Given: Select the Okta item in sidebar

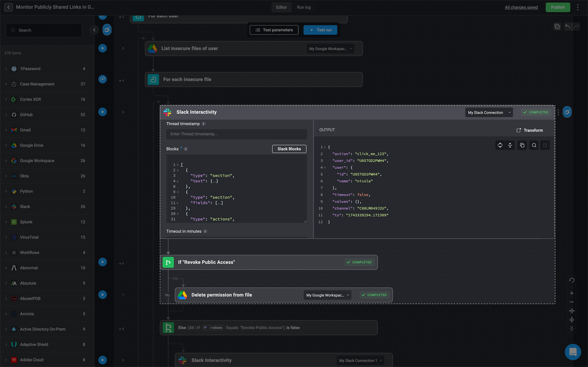Looking at the screenshot, I should (x=47, y=176).
